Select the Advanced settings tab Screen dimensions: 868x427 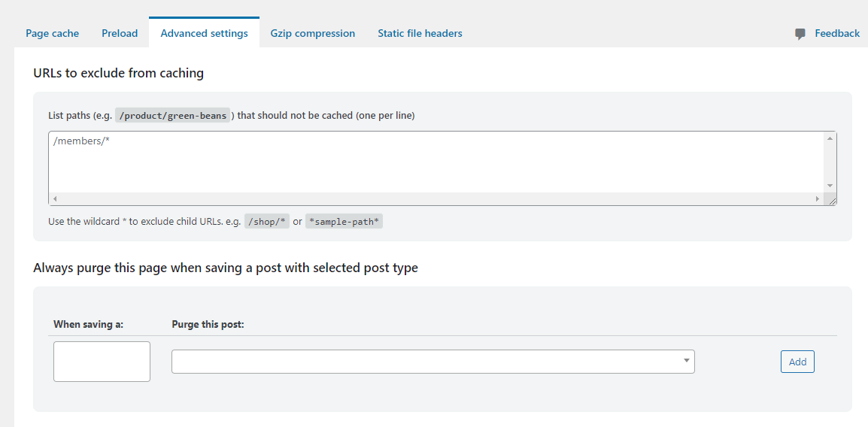click(204, 33)
